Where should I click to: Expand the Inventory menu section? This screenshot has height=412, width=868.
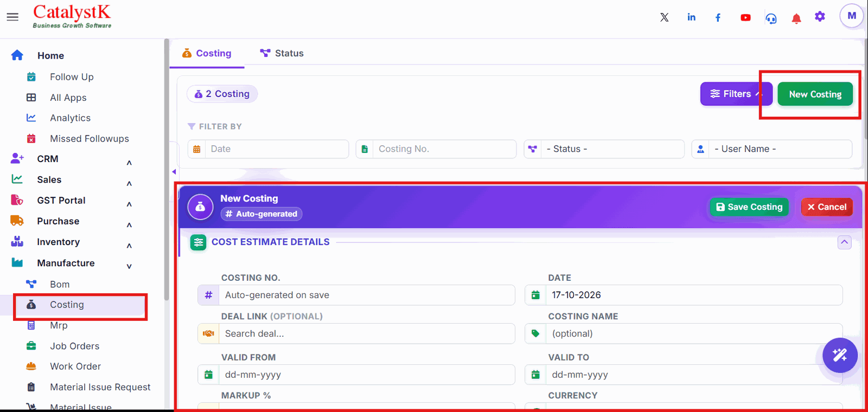(129, 245)
